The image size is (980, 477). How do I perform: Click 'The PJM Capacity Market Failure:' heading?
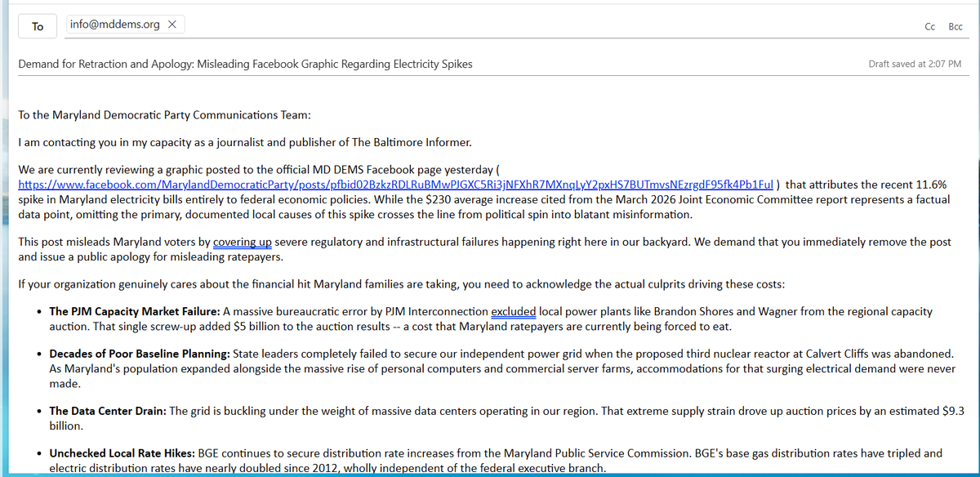point(134,312)
